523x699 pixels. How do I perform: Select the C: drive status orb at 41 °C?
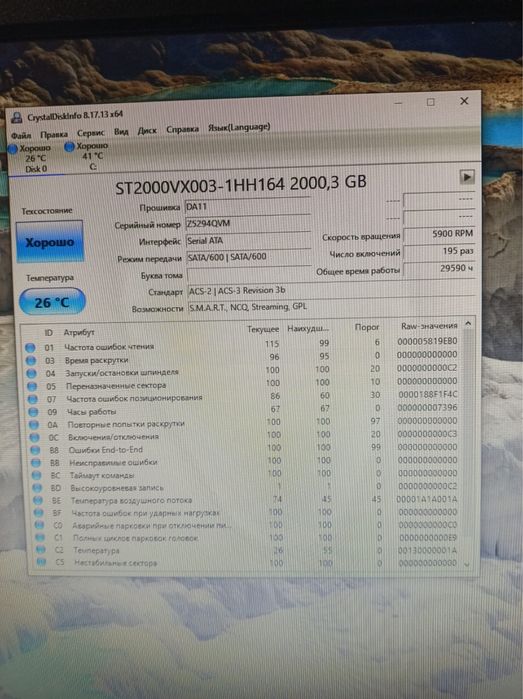(69, 147)
